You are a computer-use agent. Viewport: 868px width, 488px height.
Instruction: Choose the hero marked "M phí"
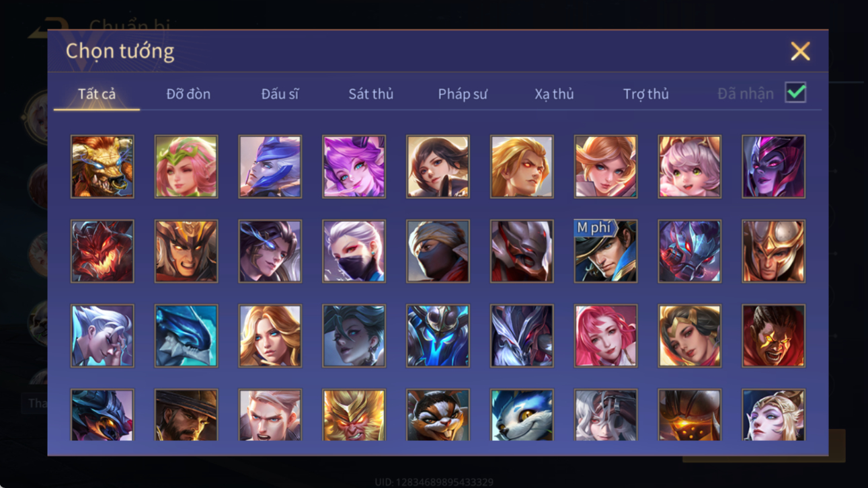click(x=606, y=251)
